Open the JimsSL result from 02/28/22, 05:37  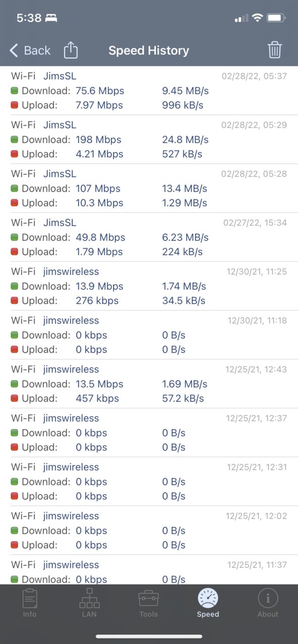point(149,91)
